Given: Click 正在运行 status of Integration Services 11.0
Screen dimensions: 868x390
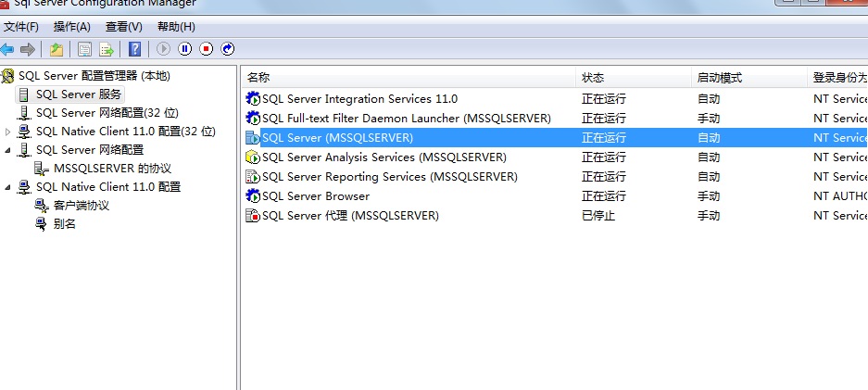Looking at the screenshot, I should 604,99.
